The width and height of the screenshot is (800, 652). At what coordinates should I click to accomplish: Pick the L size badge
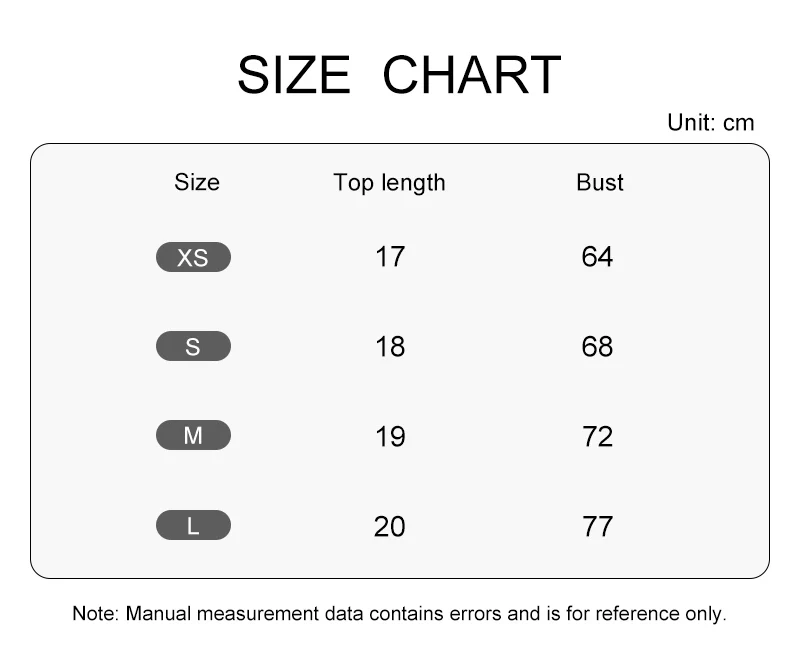tap(193, 525)
